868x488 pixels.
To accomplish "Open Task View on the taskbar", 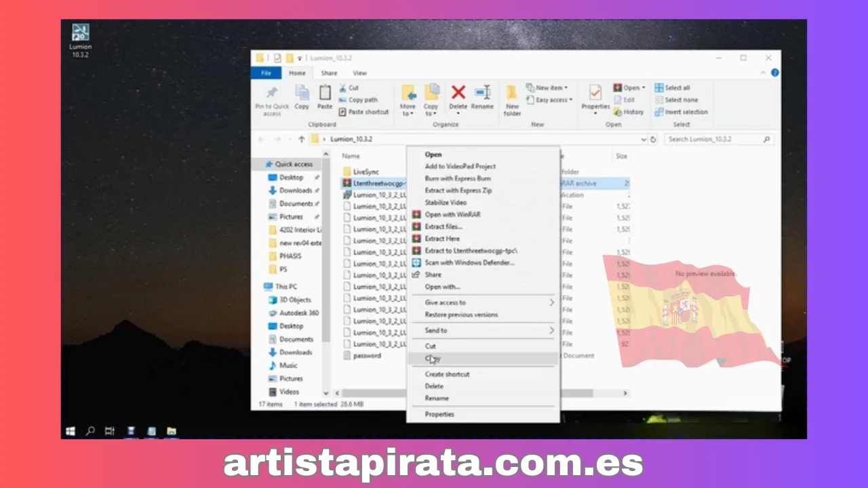I will coord(110,430).
